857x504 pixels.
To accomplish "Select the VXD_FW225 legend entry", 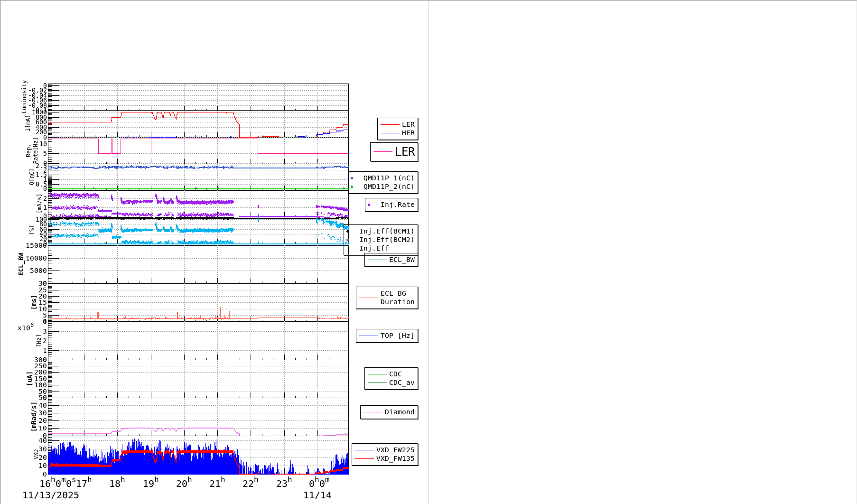I will [x=385, y=450].
